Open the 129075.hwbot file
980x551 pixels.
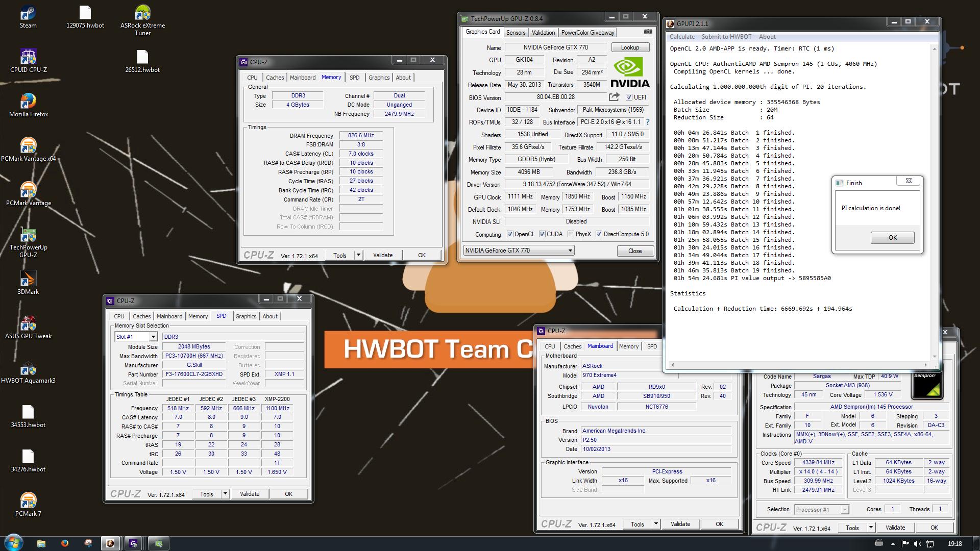click(85, 17)
